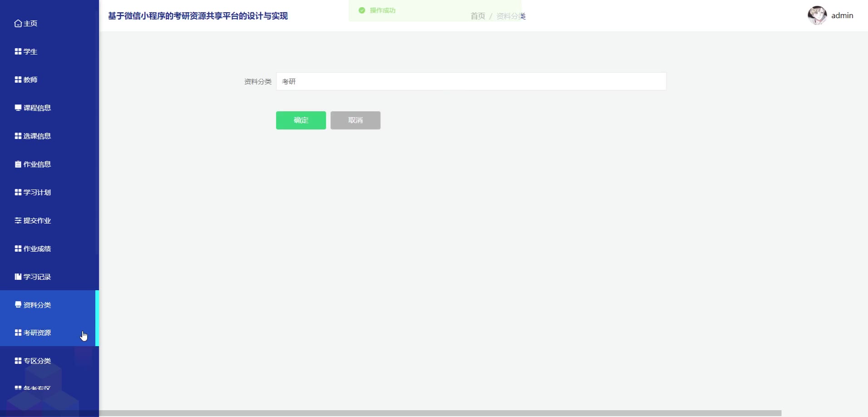The image size is (868, 417).
Task: Click the admin username
Action: click(842, 15)
